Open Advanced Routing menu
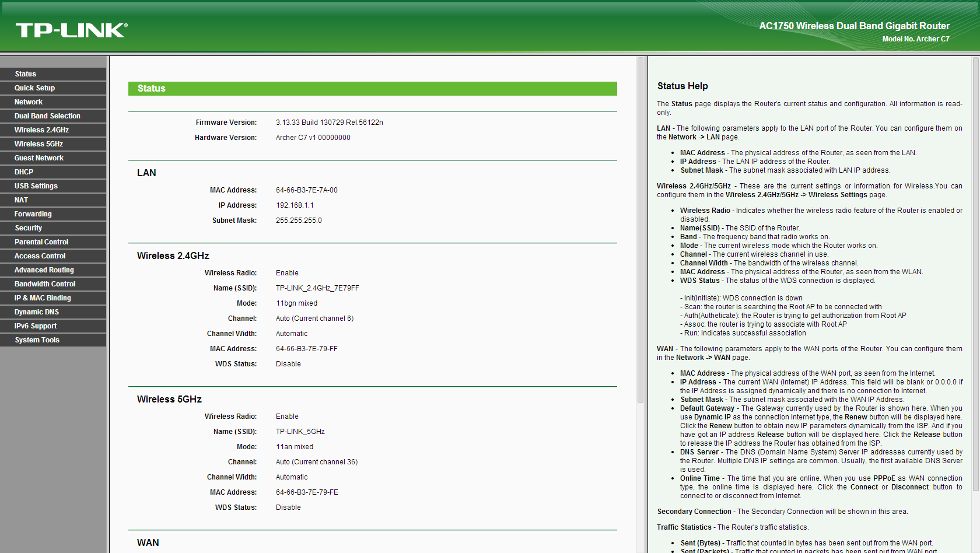Viewport: 980px width, 553px height. coord(53,270)
